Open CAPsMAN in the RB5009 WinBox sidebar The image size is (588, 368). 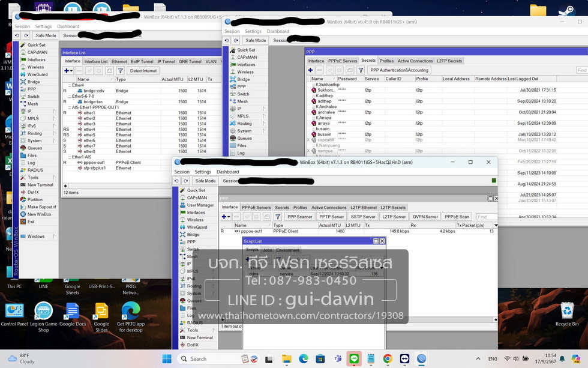point(37,52)
